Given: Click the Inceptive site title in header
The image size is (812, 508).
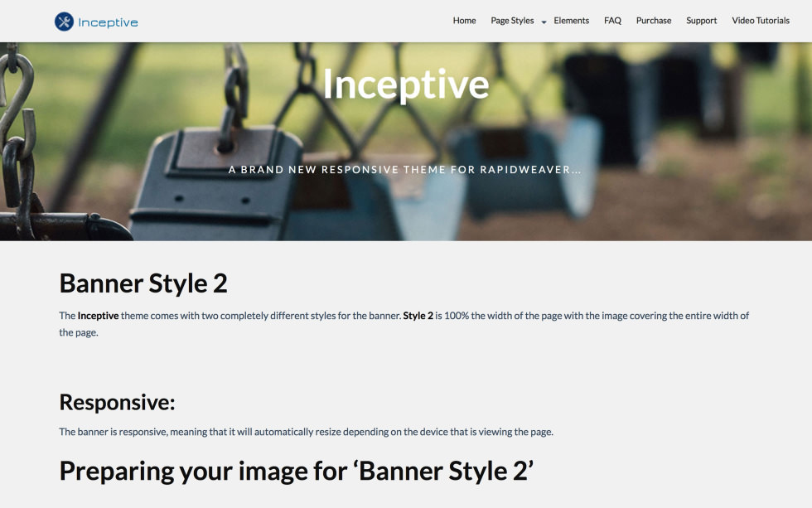Looking at the screenshot, I should coord(108,22).
